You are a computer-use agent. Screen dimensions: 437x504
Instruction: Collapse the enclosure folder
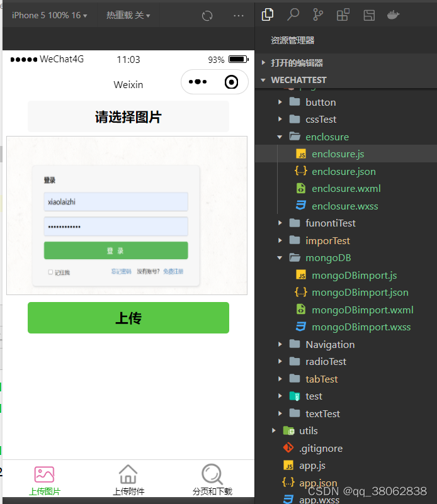point(346,137)
